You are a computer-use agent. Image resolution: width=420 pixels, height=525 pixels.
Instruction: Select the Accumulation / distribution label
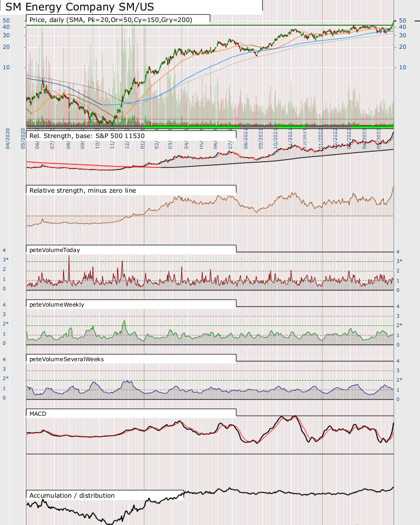[72, 496]
